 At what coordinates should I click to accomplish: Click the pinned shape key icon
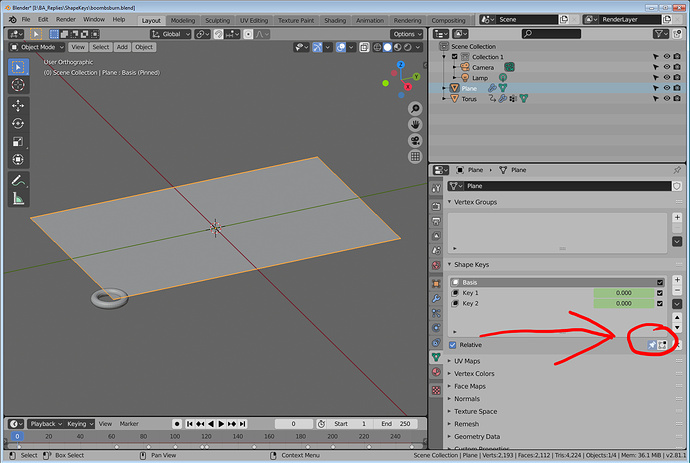(652, 345)
